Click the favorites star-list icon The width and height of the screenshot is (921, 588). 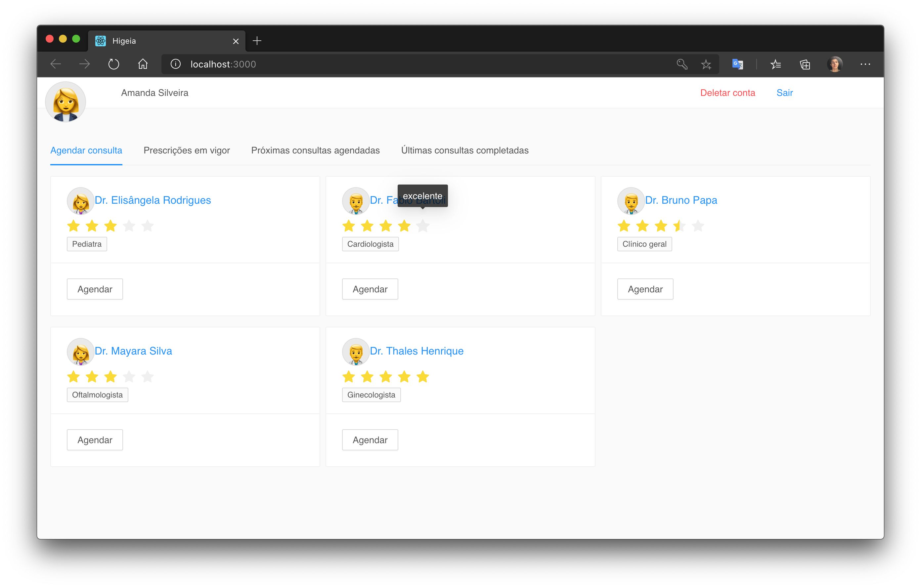coord(775,64)
